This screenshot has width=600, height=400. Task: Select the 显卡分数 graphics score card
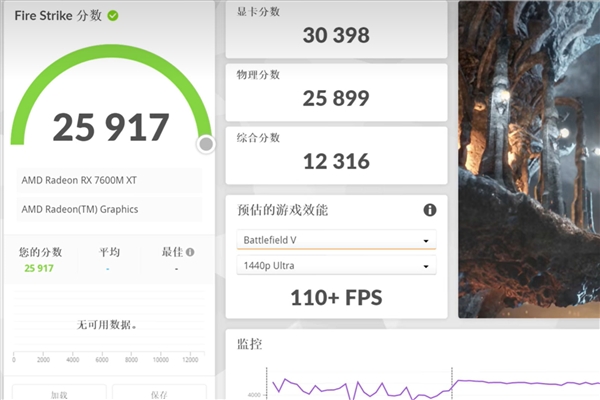[336, 29]
